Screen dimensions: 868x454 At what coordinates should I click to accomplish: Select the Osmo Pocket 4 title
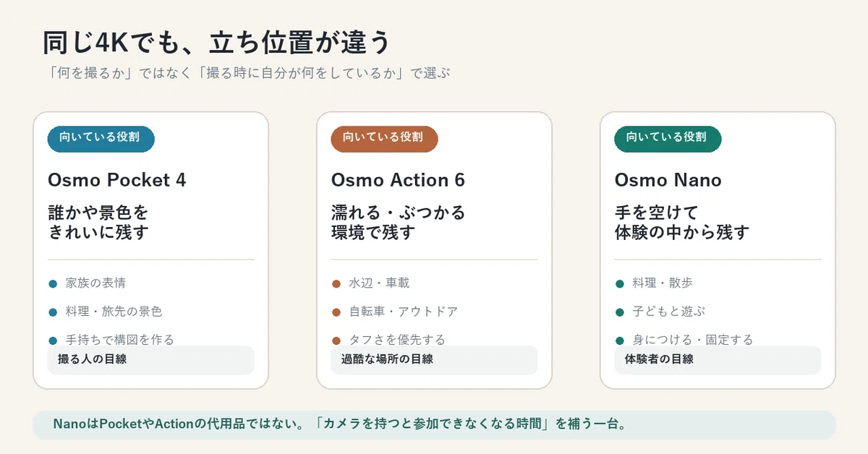click(117, 180)
